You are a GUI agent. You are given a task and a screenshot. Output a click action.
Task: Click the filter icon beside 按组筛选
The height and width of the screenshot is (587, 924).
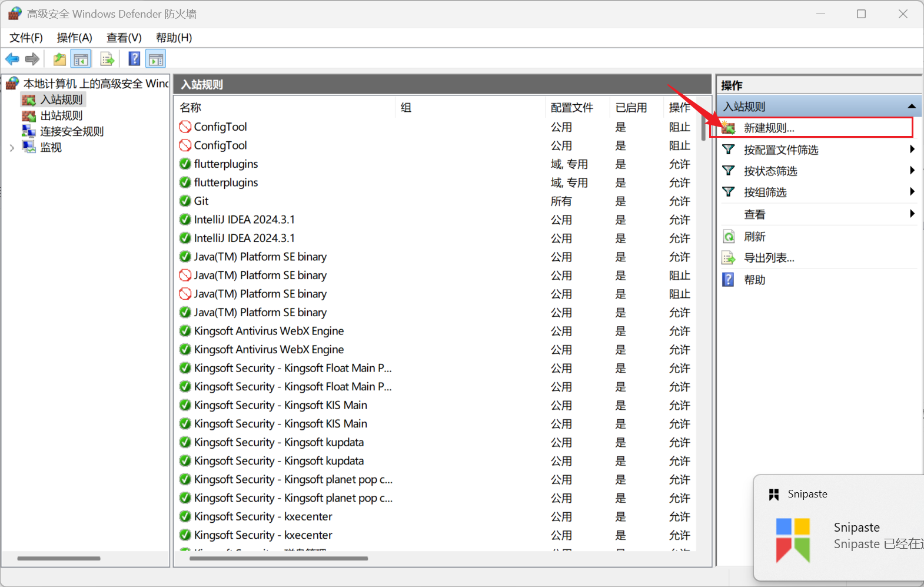pyautogui.click(x=729, y=192)
